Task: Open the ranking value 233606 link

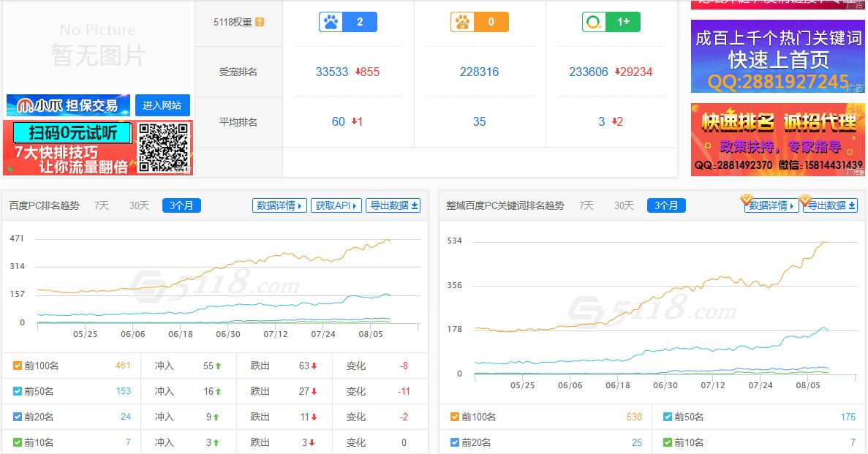Action: point(589,72)
